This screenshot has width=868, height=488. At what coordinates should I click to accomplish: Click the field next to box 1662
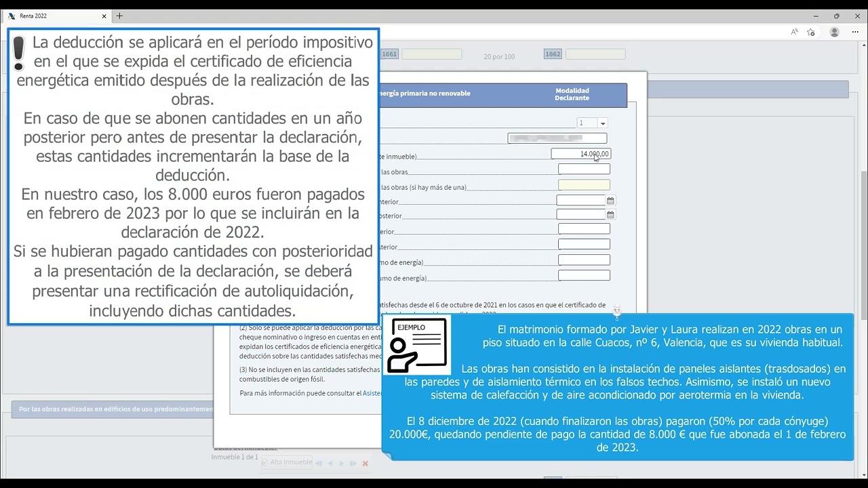(595, 54)
